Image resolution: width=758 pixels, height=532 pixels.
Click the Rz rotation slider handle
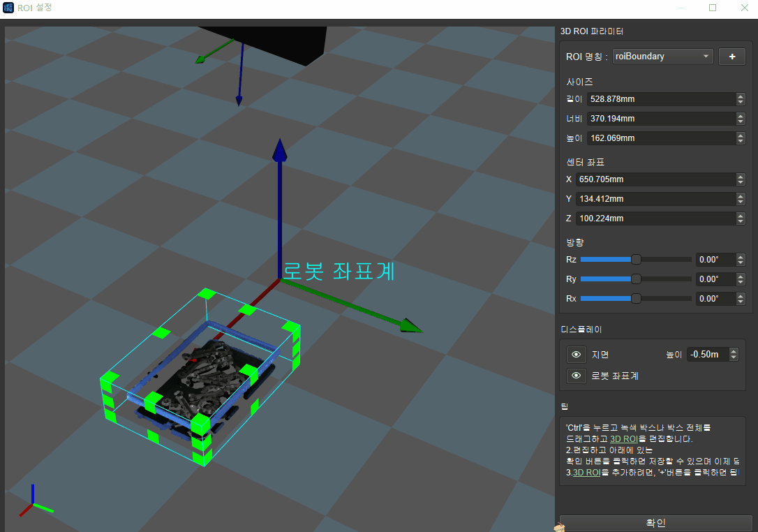pyautogui.click(x=636, y=260)
